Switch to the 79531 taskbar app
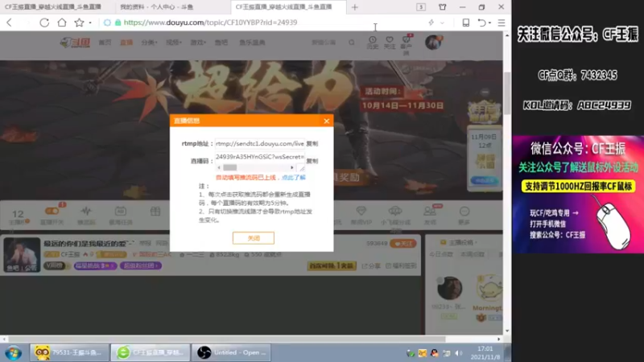The height and width of the screenshot is (362, 644). (x=69, y=352)
